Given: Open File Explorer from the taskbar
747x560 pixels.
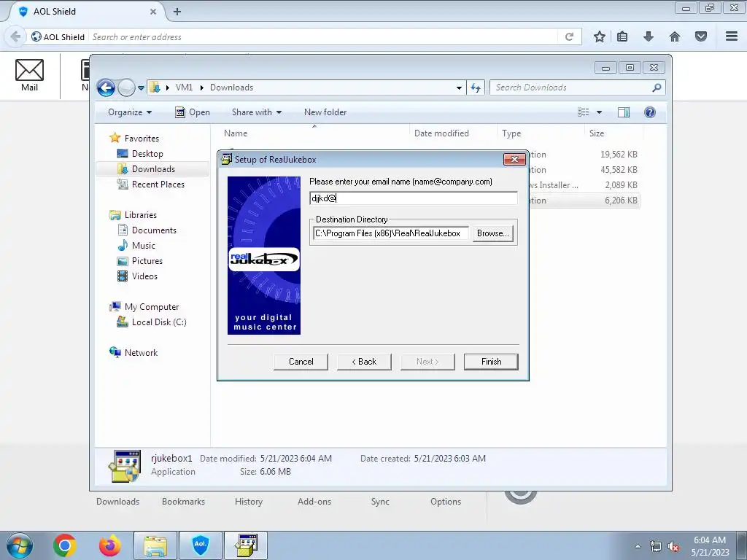Looking at the screenshot, I should [x=155, y=545].
